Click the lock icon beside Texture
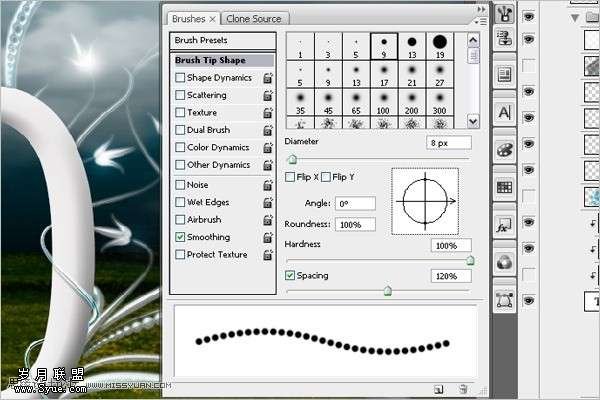Image resolution: width=600 pixels, height=400 pixels. (268, 113)
